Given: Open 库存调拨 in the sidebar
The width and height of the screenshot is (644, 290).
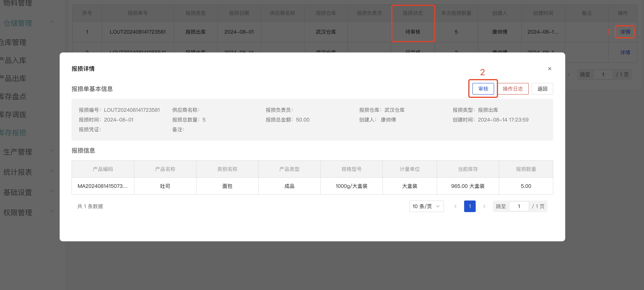Looking at the screenshot, I should 13,115.
